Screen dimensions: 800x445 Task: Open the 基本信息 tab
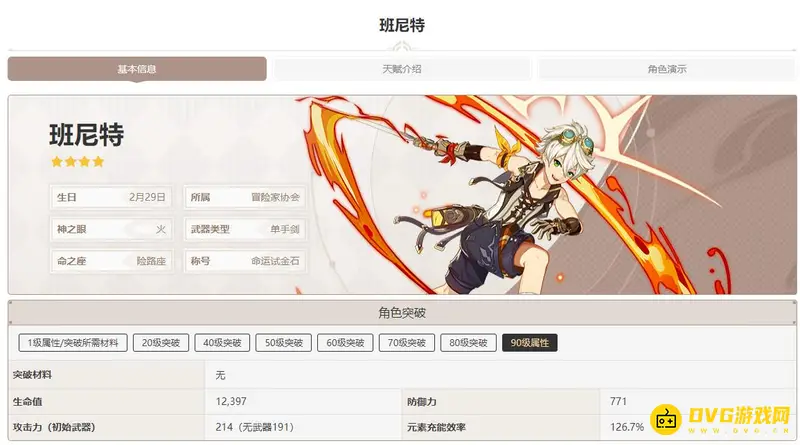137,69
